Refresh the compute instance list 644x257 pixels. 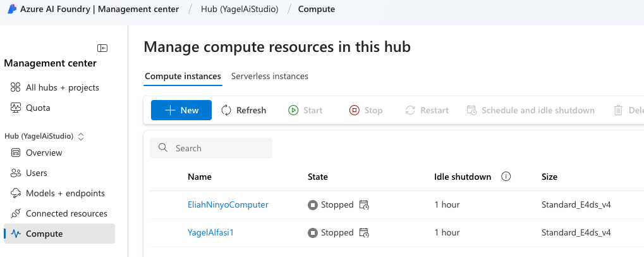[243, 110]
